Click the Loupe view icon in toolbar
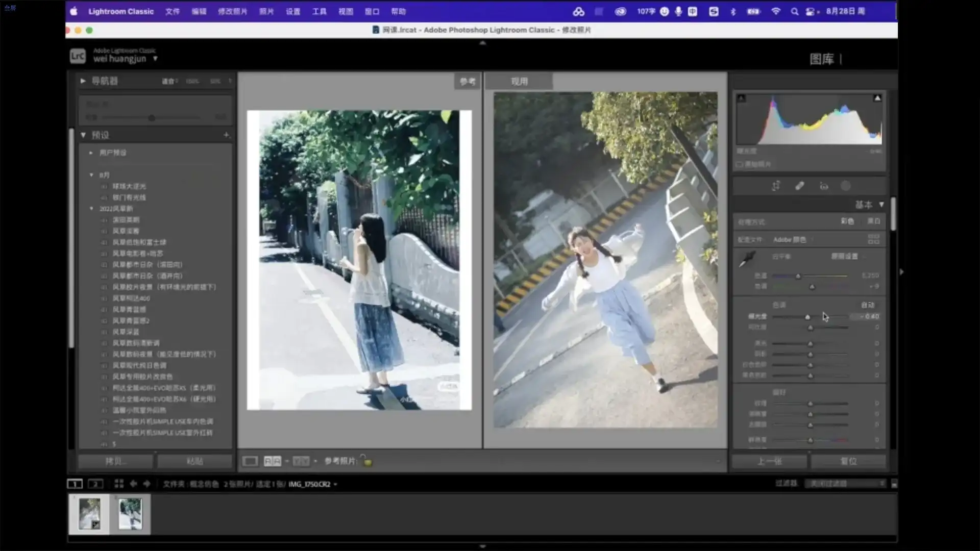Image resolution: width=980 pixels, height=551 pixels. pos(250,461)
